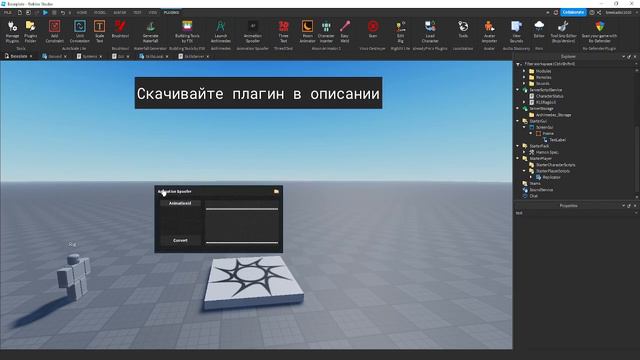640x360 pixels.
Task: Click the AnimationId field label
Action: pyautogui.click(x=180, y=203)
